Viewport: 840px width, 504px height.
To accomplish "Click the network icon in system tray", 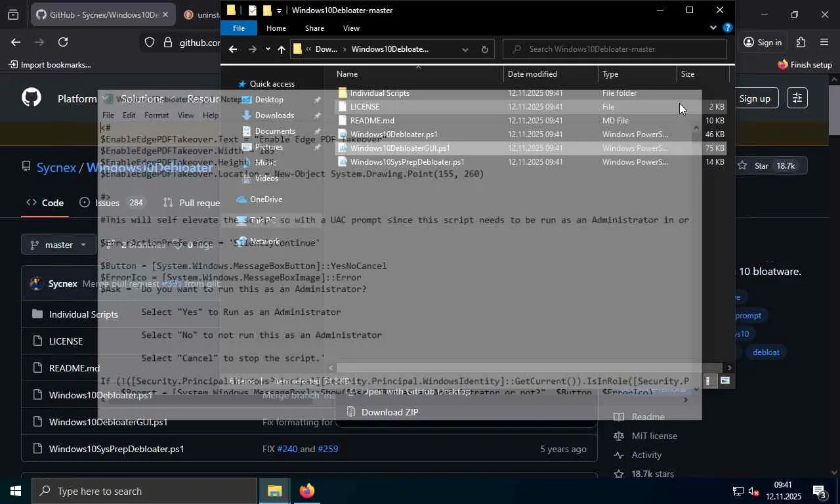I will pos(738,492).
